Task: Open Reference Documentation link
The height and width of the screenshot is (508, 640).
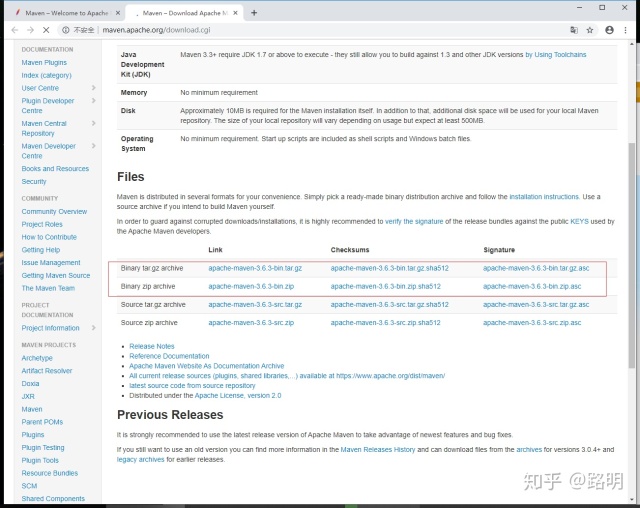Action: [169, 356]
